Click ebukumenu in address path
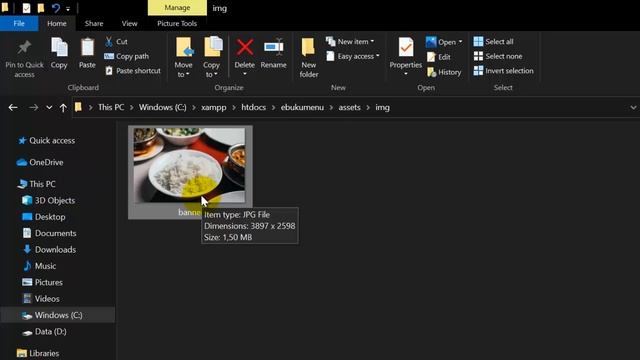The width and height of the screenshot is (640, 360). tap(302, 107)
